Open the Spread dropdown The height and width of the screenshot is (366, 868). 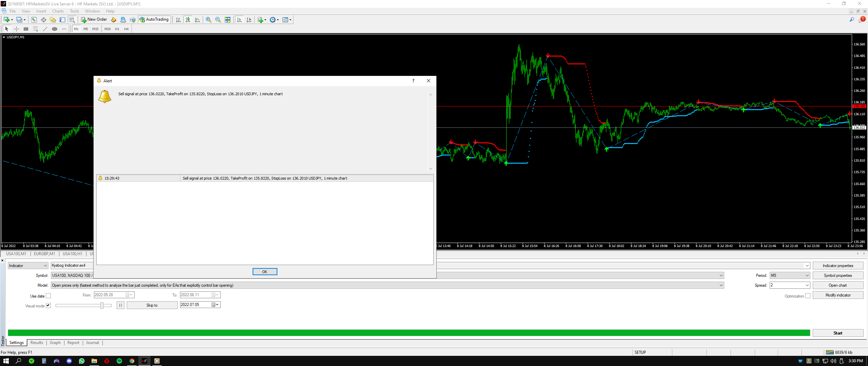pos(807,285)
